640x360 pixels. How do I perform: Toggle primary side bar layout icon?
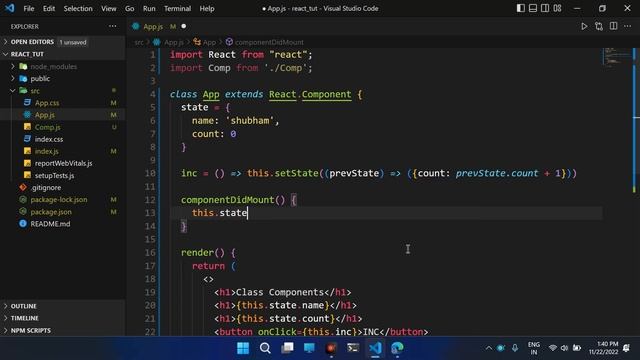pyautogui.click(x=520, y=8)
